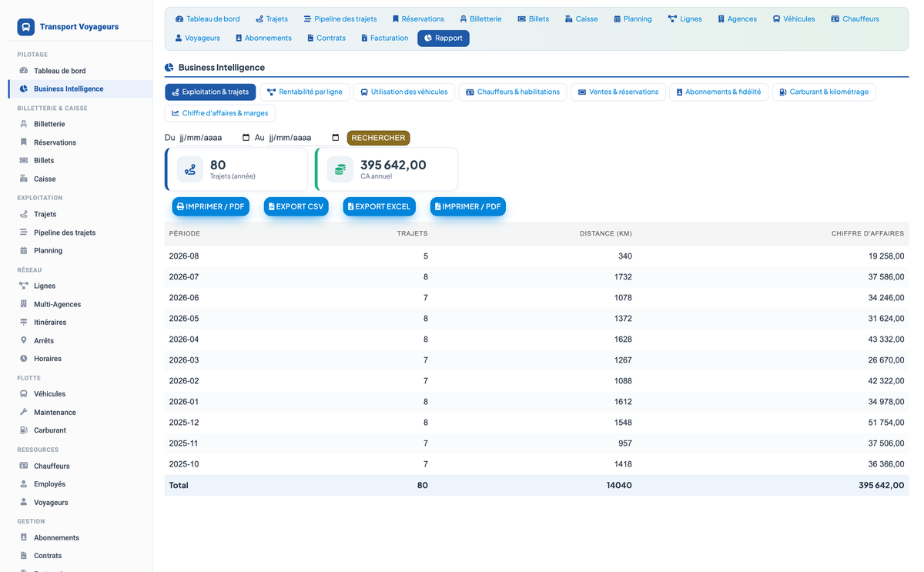Click the Véhicules bus icon in sidebar
924x572 pixels.
24,393
